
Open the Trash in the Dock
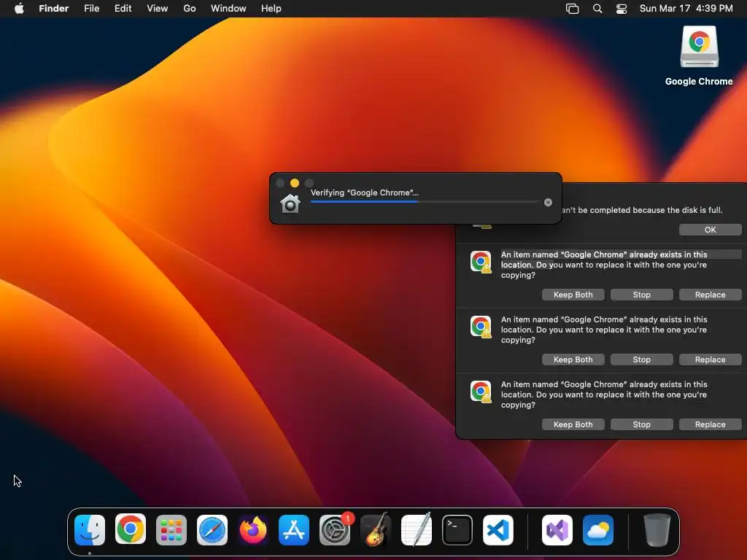[657, 529]
